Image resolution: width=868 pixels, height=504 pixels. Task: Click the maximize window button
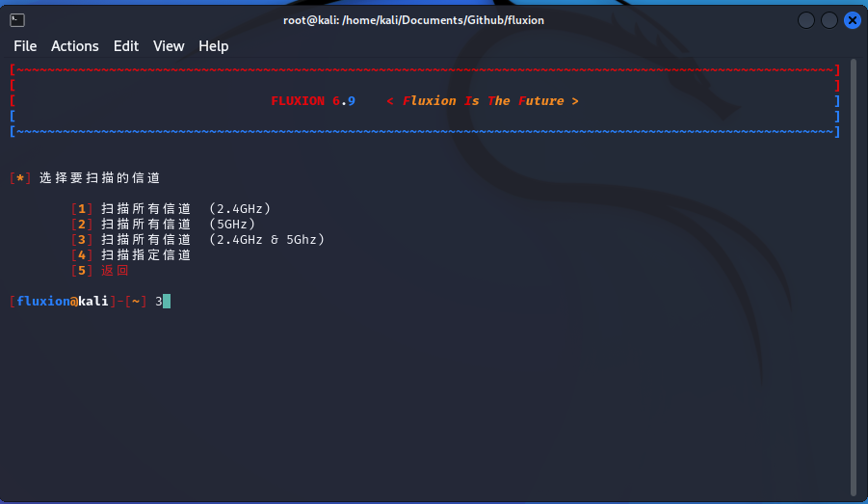[829, 20]
